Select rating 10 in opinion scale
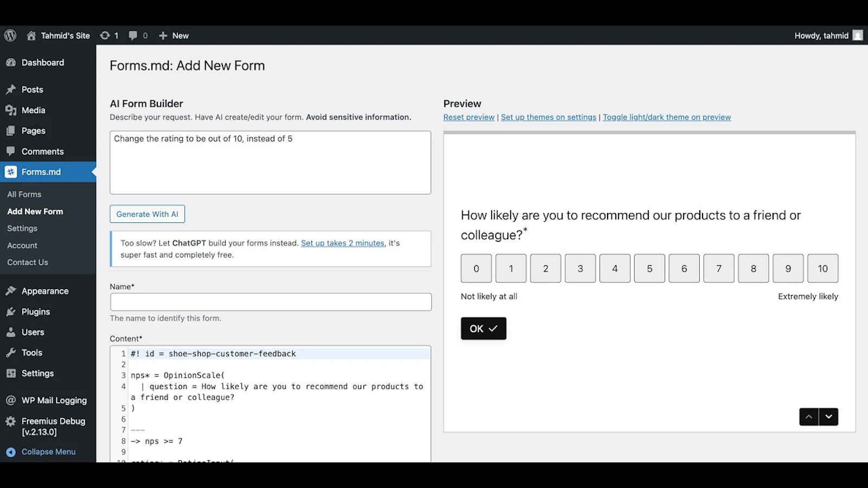This screenshot has height=488, width=868. [x=823, y=268]
